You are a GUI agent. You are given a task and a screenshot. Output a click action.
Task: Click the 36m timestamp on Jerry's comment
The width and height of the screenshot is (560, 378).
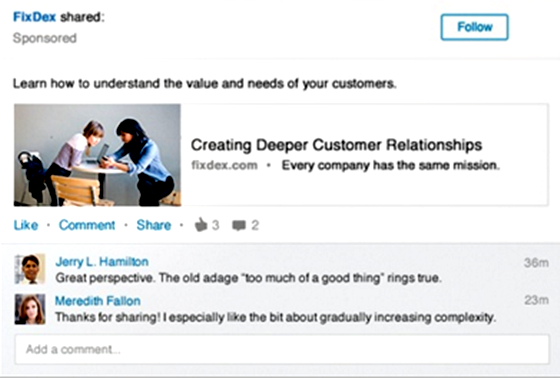tap(536, 263)
